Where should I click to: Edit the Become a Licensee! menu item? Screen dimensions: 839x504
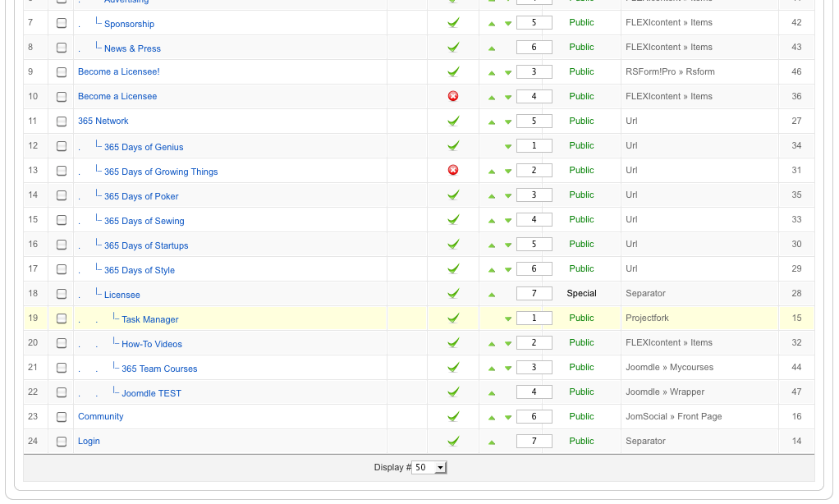[119, 71]
